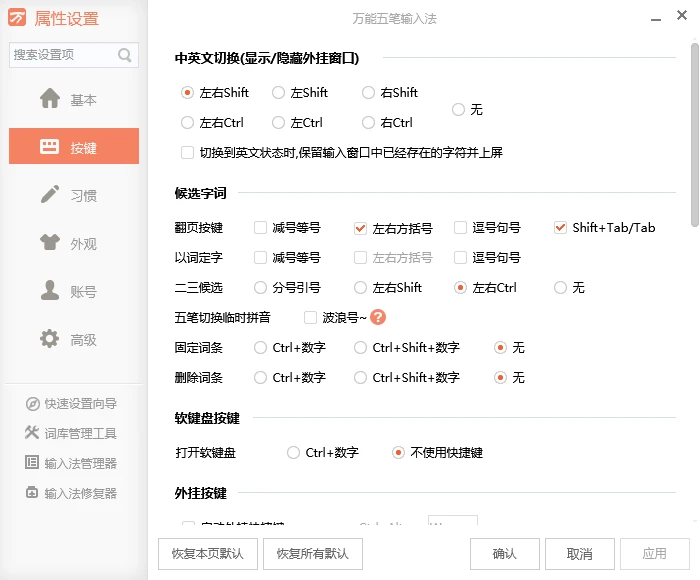Toggle 波浪号~ temporary pinyin checkbox

pos(310,318)
